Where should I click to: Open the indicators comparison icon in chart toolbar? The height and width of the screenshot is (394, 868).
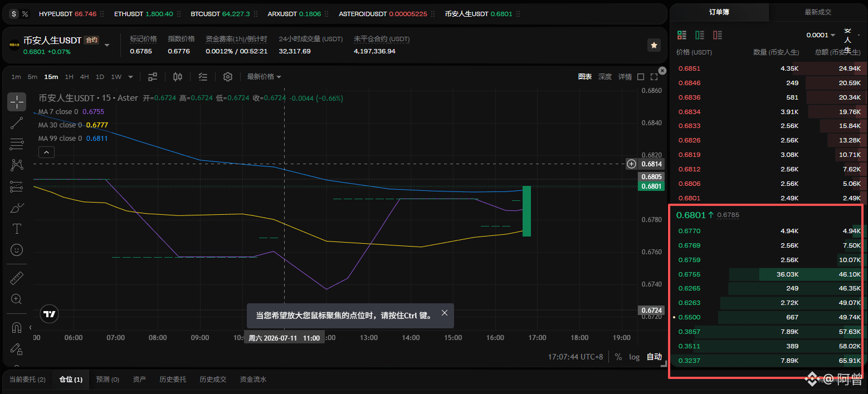click(x=153, y=77)
